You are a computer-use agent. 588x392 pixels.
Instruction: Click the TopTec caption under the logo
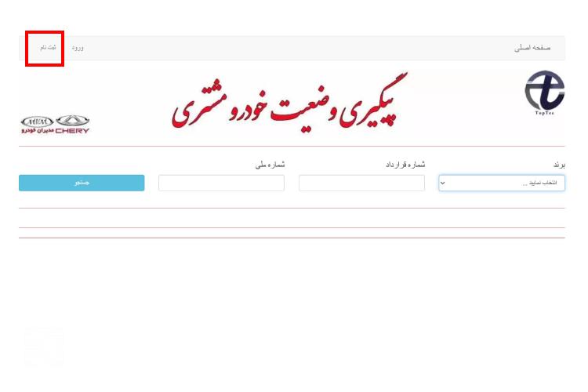(x=545, y=113)
